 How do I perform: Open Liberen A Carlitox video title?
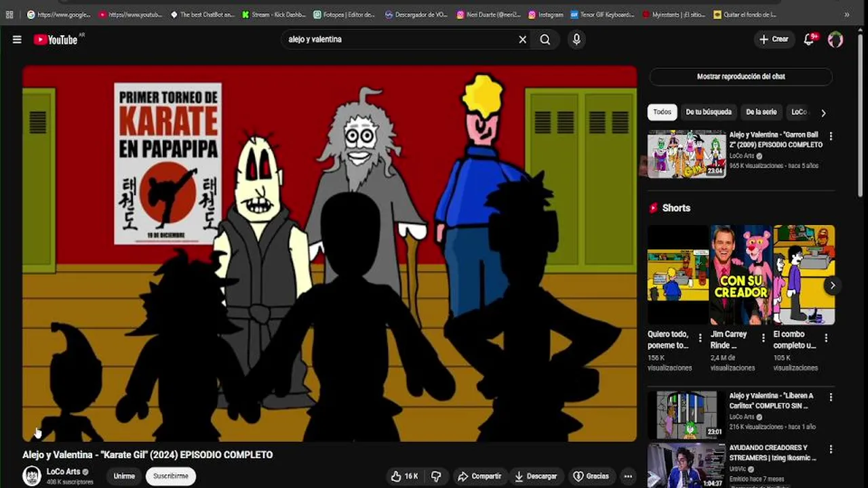click(x=771, y=401)
